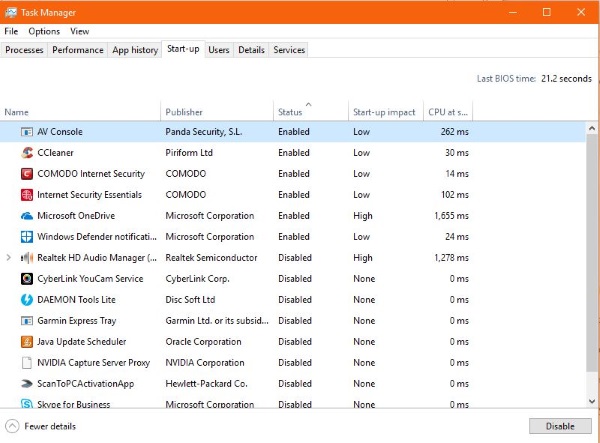
Task: Click the Java Update Scheduler icon
Action: [26, 342]
